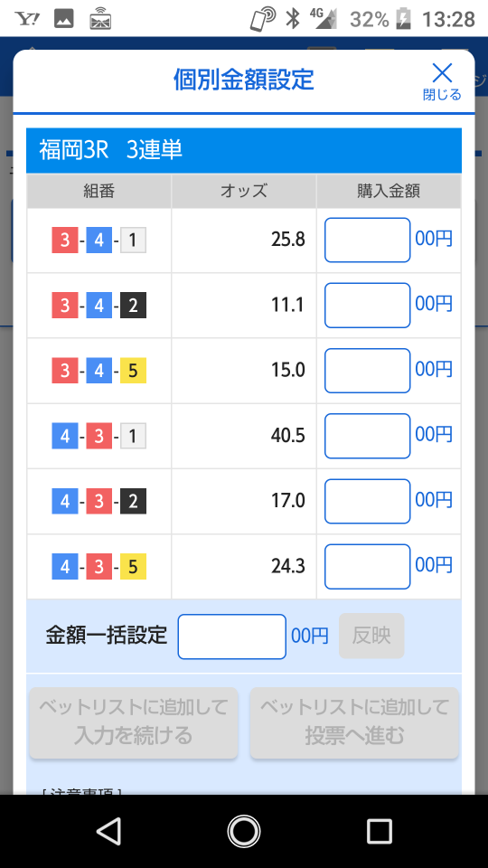Tap the 反映 apply button
The height and width of the screenshot is (868, 488).
[371, 636]
